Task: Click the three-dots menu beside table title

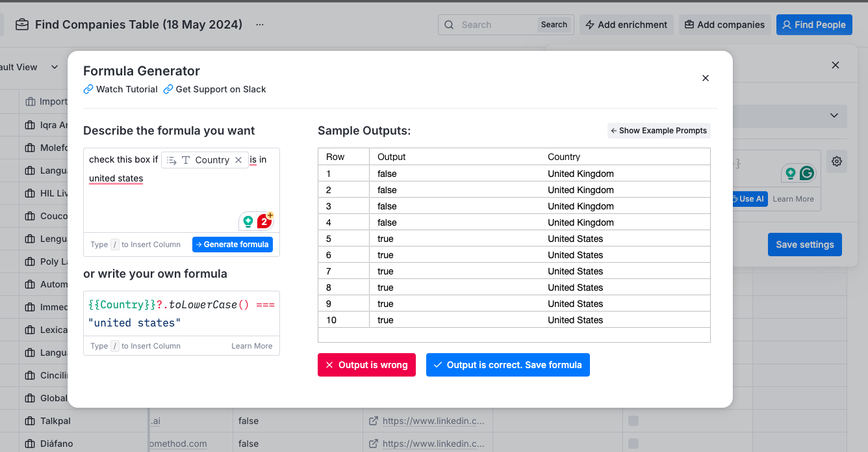Action: click(260, 25)
